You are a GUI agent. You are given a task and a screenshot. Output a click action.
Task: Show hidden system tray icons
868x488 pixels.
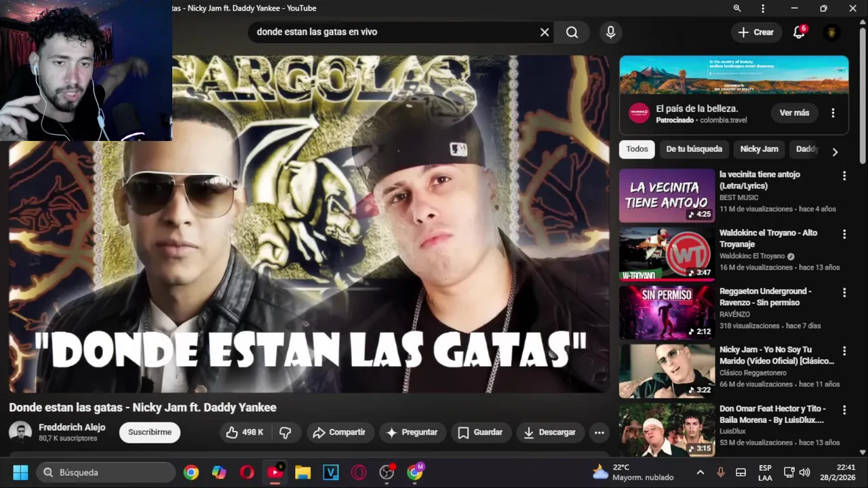701,472
